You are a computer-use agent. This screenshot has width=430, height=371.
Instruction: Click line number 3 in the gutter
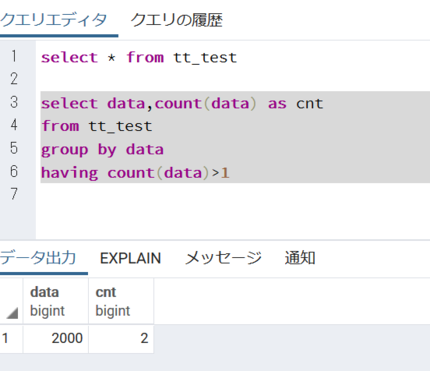coord(14,102)
